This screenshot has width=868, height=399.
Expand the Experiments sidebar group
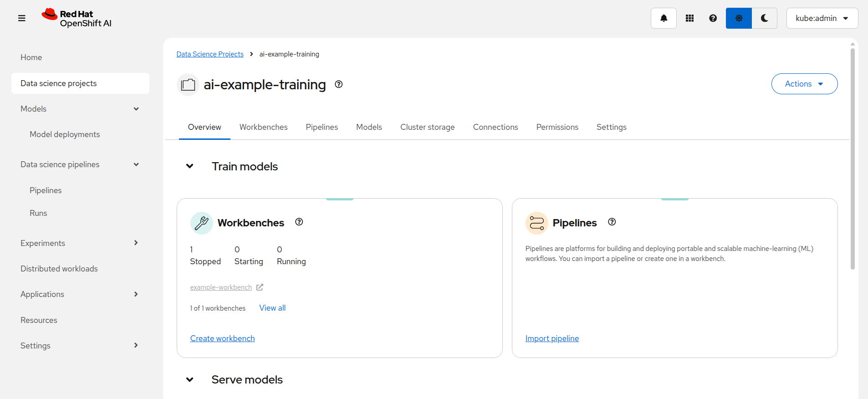click(136, 243)
